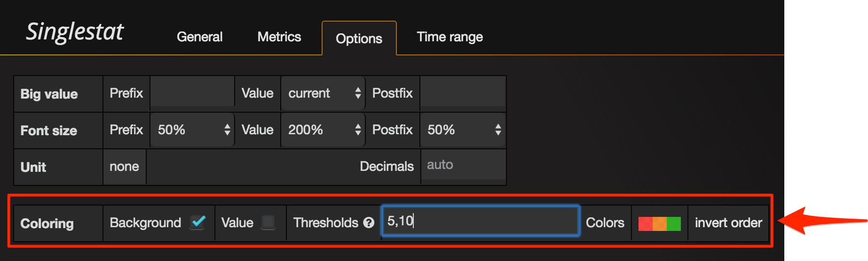The width and height of the screenshot is (868, 261).
Task: Focus the Big value Prefix text field
Action: tap(192, 92)
